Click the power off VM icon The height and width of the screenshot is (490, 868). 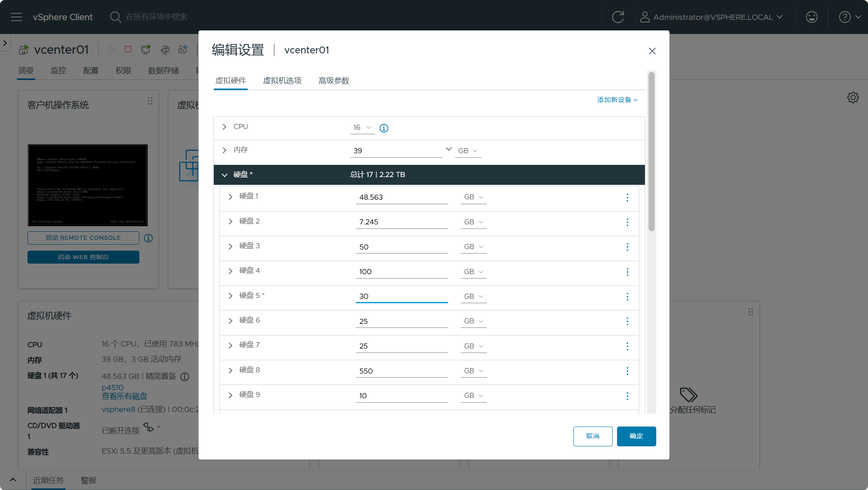pos(128,49)
